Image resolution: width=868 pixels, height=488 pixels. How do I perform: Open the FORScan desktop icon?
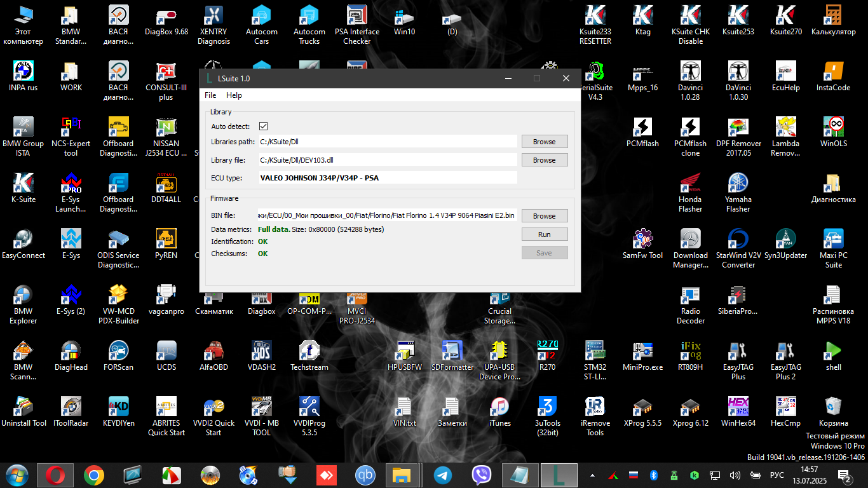point(119,357)
